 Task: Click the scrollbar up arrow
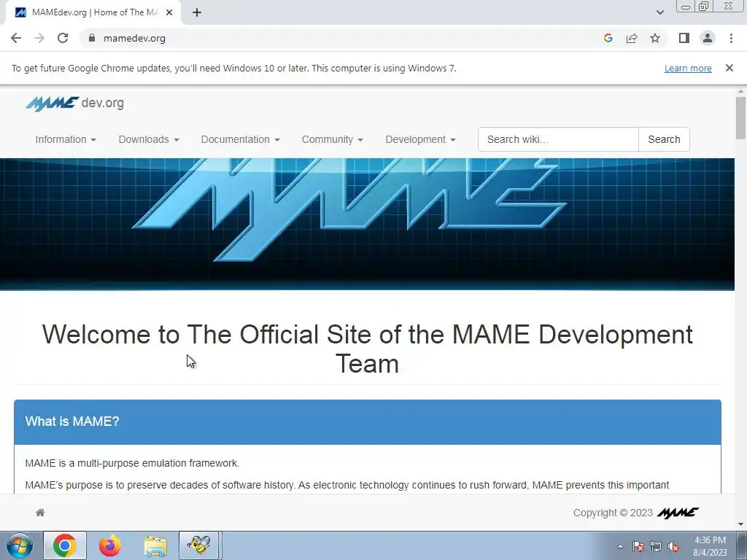(740, 91)
